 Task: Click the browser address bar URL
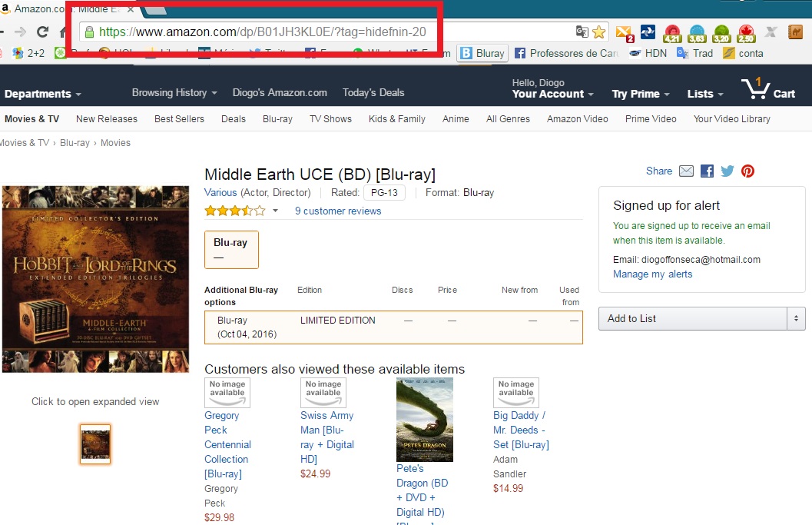pyautogui.click(x=262, y=32)
